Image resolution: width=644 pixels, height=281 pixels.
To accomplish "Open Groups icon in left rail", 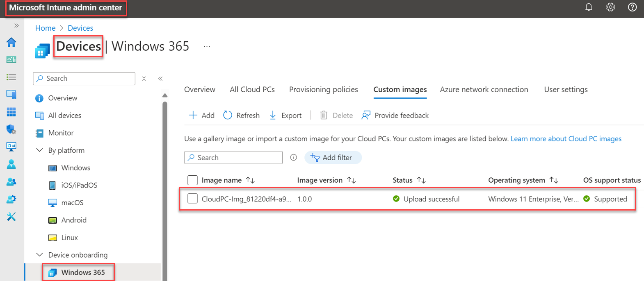I will pos(11,182).
